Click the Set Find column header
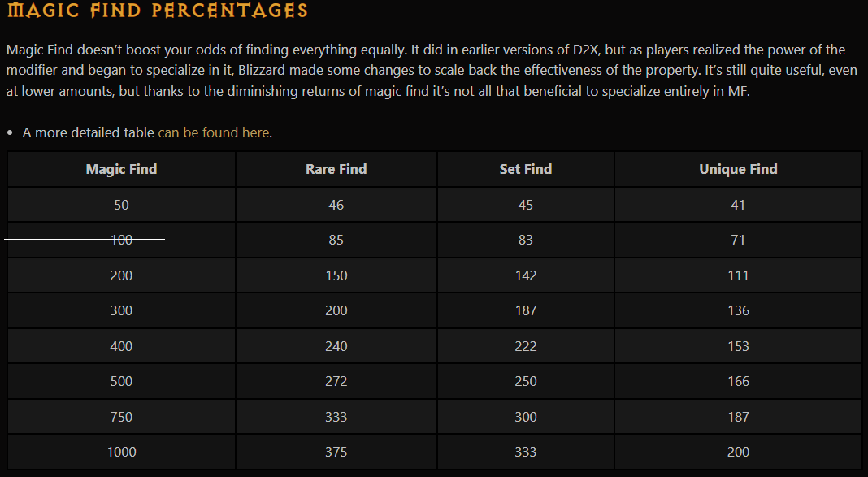 (x=525, y=169)
